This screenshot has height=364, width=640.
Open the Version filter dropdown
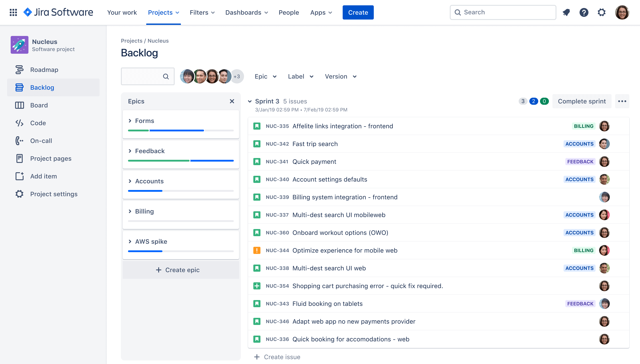coord(341,76)
